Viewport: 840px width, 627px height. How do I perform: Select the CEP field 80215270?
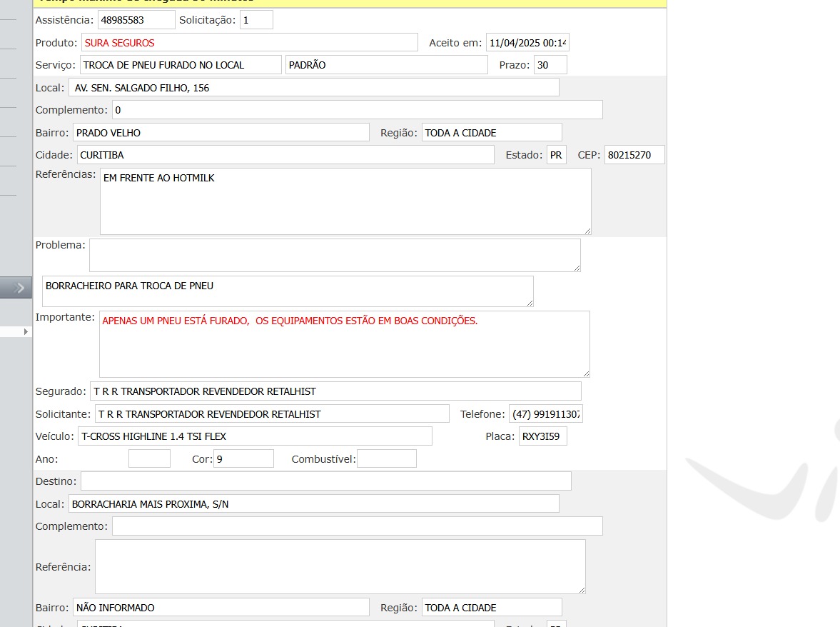(635, 155)
